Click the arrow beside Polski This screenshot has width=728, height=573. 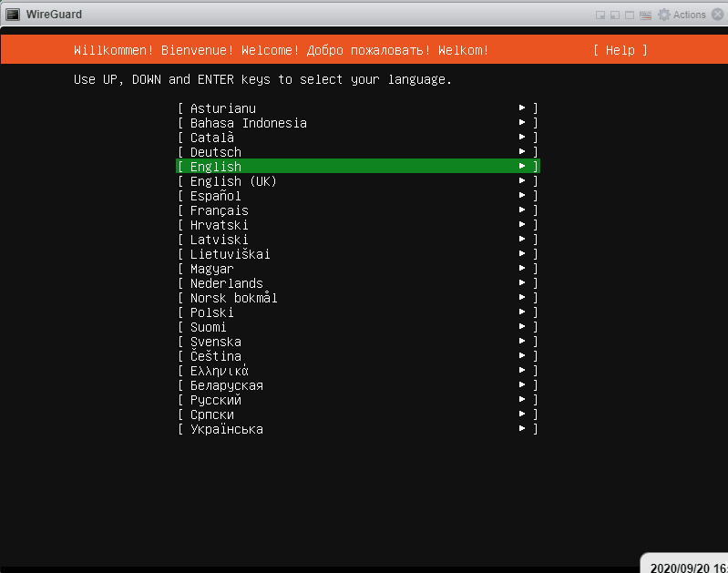(522, 312)
